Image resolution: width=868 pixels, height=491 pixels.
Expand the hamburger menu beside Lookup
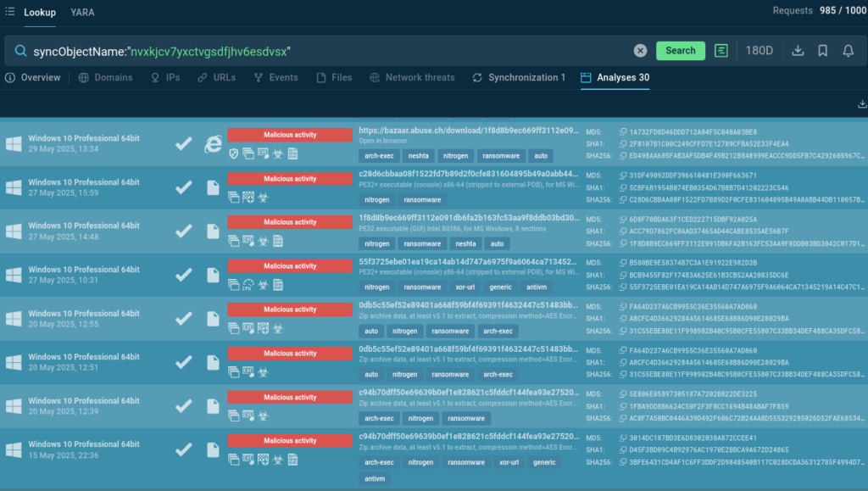tap(9, 12)
